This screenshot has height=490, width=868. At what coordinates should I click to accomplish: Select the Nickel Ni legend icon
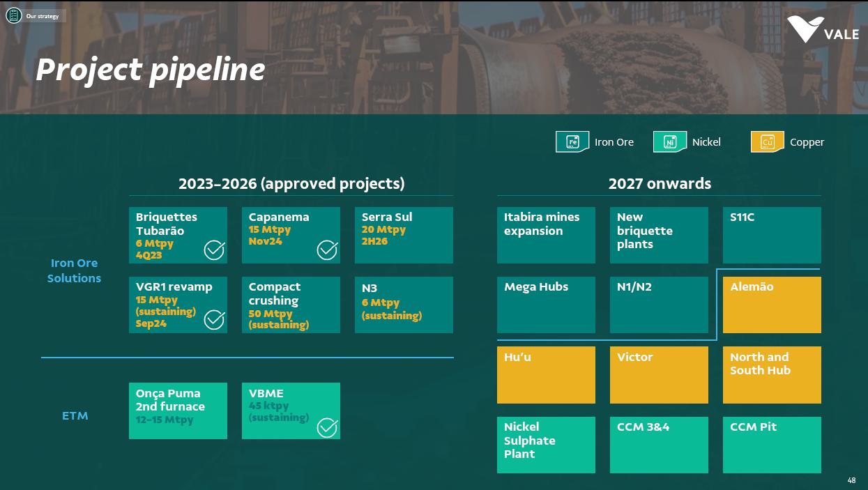670,141
